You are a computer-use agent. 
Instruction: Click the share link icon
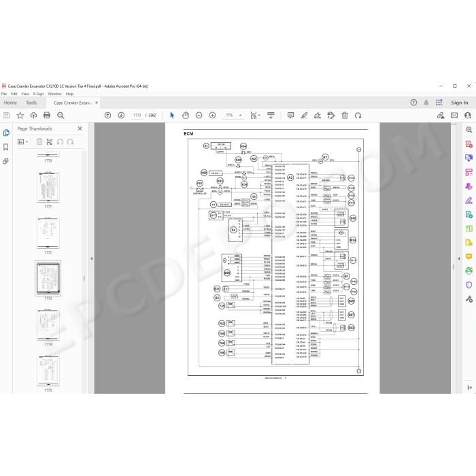pos(441,116)
